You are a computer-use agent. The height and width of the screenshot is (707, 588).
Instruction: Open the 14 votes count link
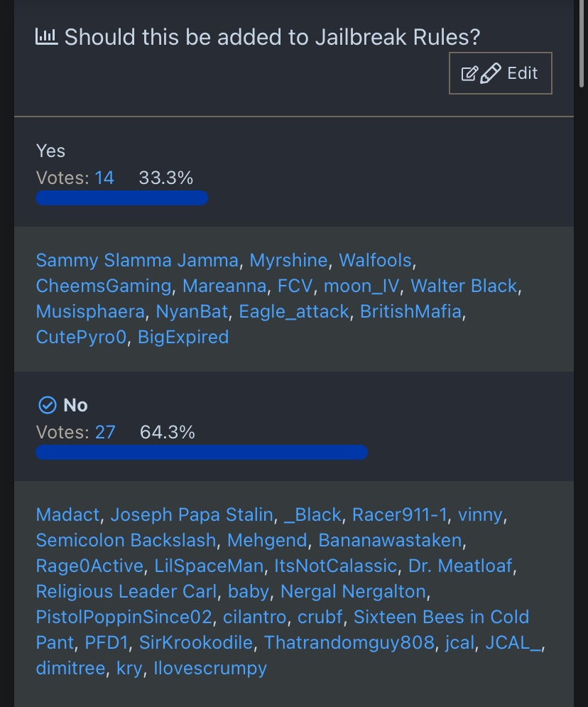point(104,178)
